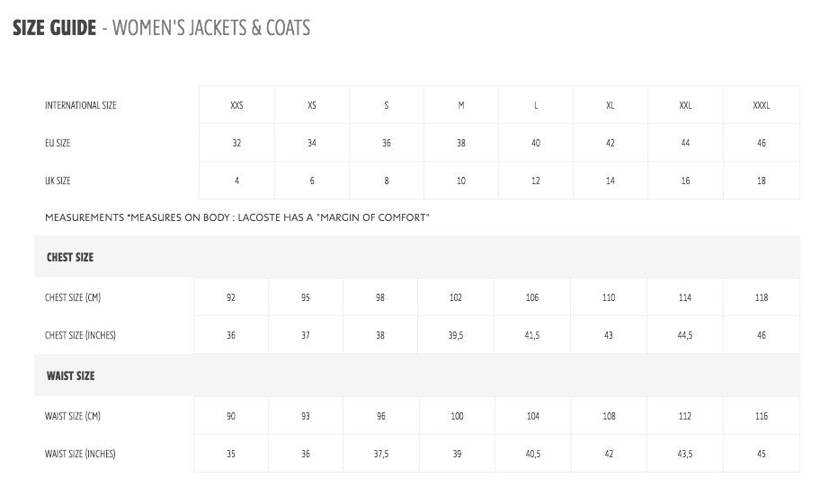Click the M international size column header
829x504 pixels.
(461, 105)
